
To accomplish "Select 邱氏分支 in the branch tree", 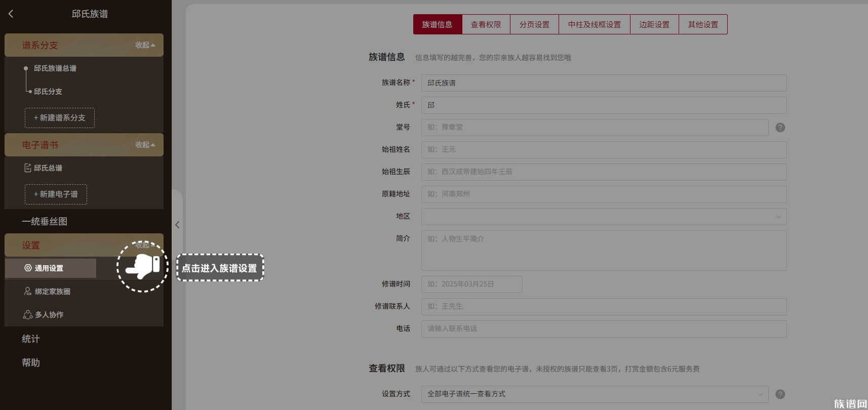I will 48,92.
